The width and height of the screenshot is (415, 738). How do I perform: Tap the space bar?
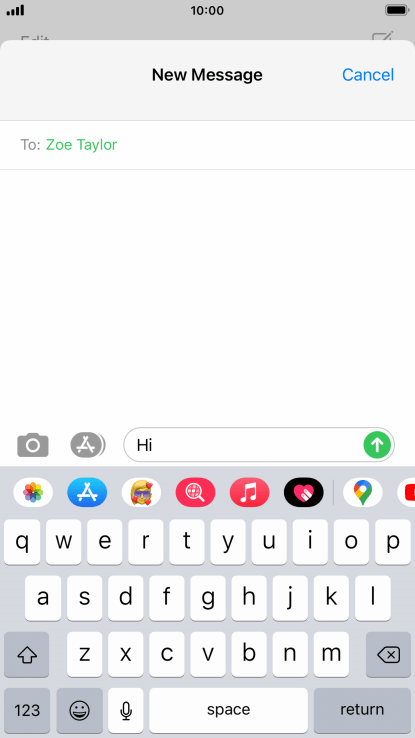click(229, 710)
